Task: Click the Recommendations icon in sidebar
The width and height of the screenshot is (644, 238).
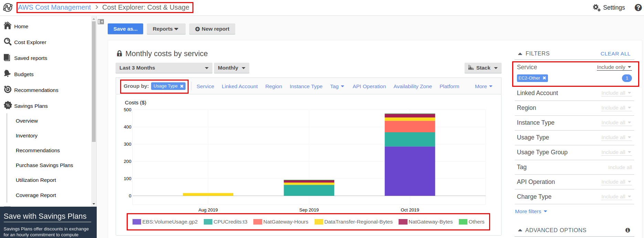Action: (8, 90)
